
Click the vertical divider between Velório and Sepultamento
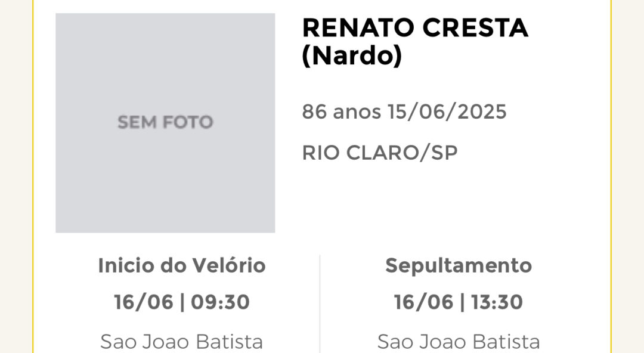point(320,304)
